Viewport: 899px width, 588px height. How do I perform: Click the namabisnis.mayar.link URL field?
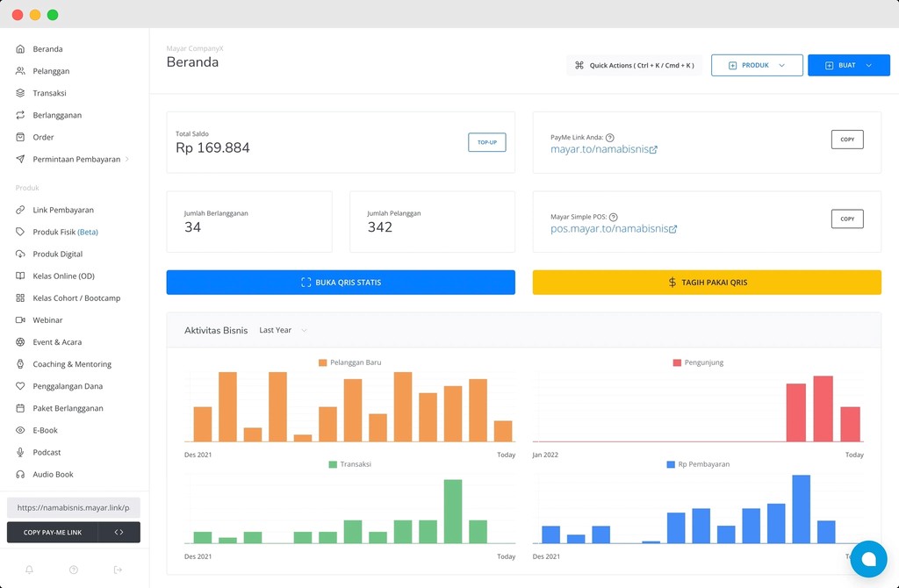point(73,507)
